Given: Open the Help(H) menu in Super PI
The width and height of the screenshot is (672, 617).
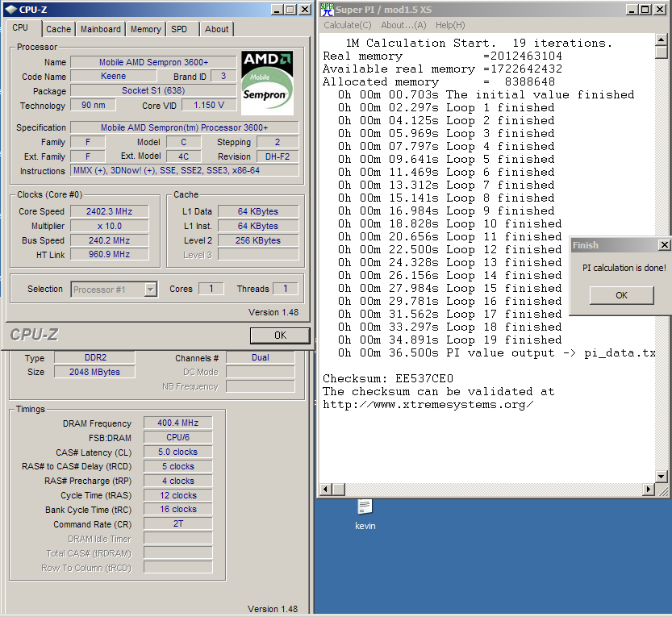Looking at the screenshot, I should tap(450, 25).
